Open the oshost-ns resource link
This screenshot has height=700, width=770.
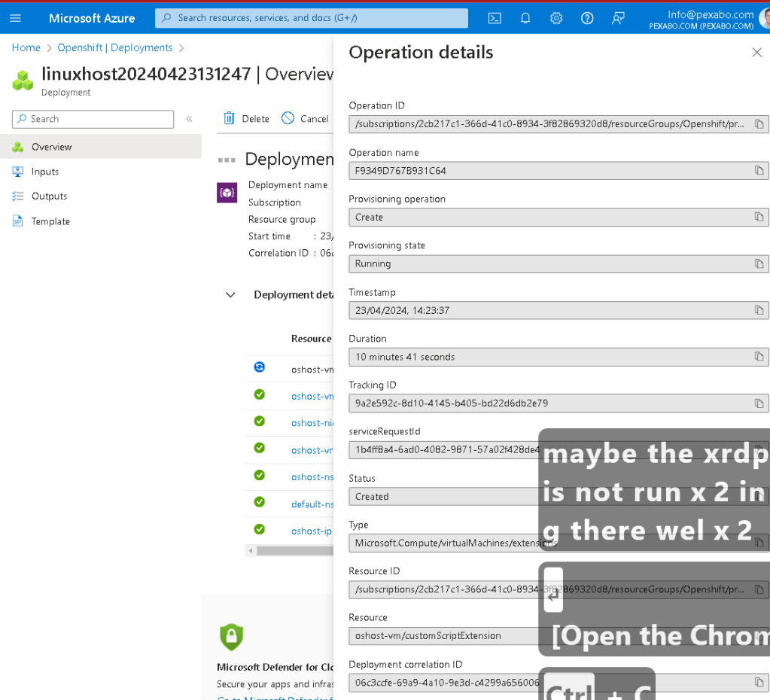click(312, 477)
